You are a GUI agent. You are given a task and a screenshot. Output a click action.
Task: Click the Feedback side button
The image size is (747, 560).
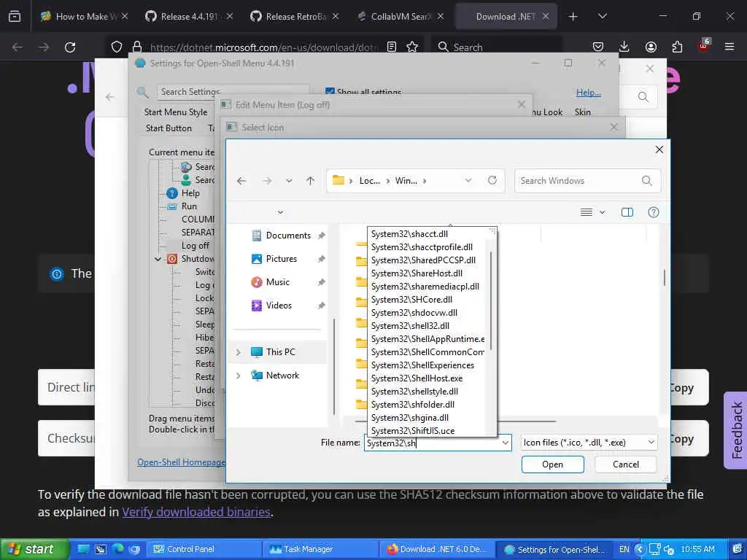pyautogui.click(x=736, y=430)
